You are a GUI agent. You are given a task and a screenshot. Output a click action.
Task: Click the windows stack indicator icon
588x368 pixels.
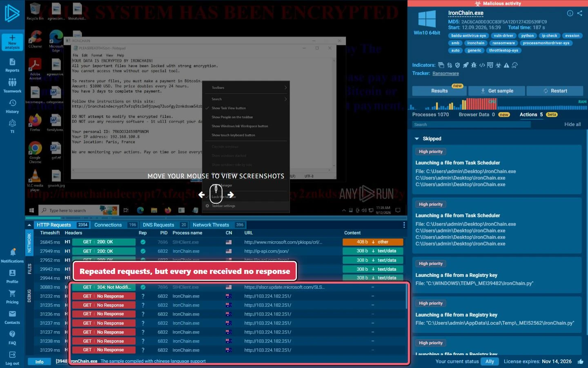point(441,65)
